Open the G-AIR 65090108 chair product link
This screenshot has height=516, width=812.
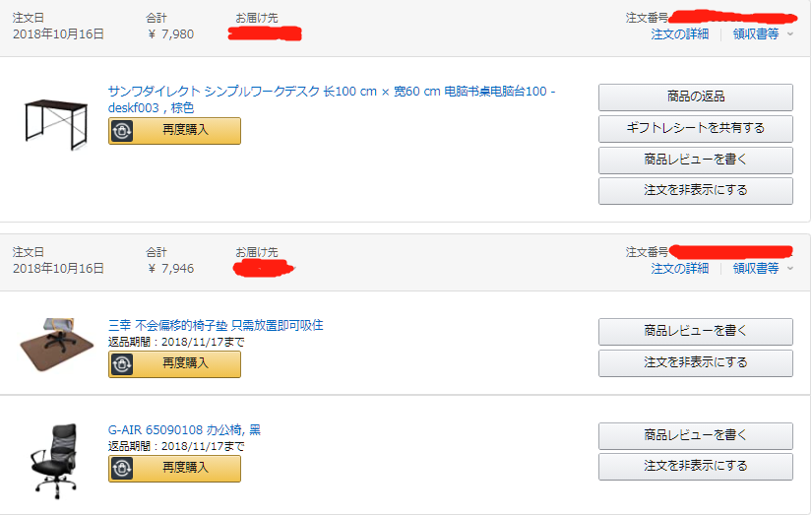(184, 430)
